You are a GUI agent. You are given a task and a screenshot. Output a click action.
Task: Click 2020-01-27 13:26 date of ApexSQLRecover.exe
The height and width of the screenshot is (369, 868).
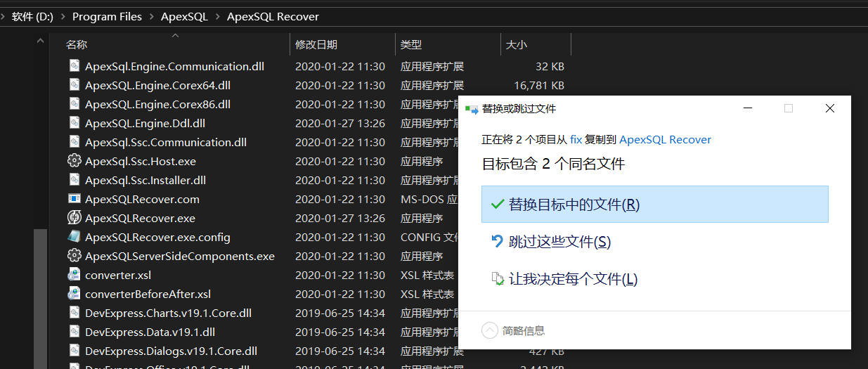point(340,219)
